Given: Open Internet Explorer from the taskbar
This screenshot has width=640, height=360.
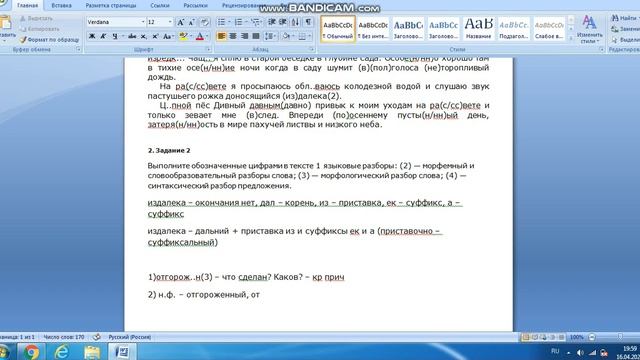Looking at the screenshot, I should pos(62,352).
